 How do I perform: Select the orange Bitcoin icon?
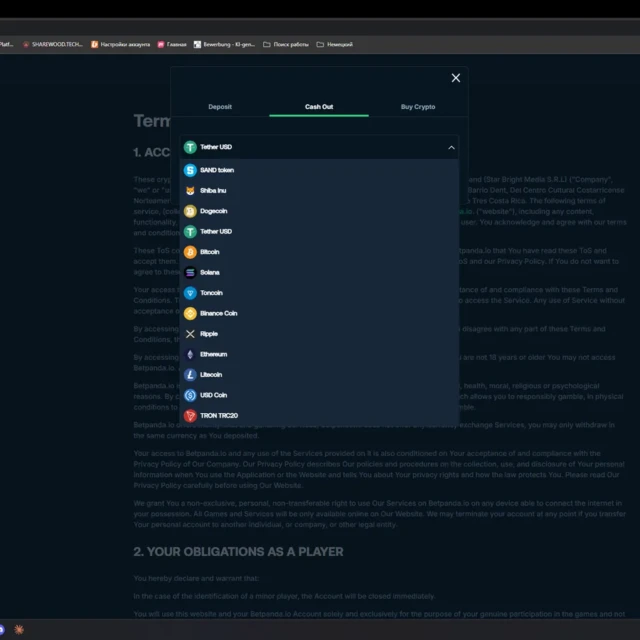point(190,252)
